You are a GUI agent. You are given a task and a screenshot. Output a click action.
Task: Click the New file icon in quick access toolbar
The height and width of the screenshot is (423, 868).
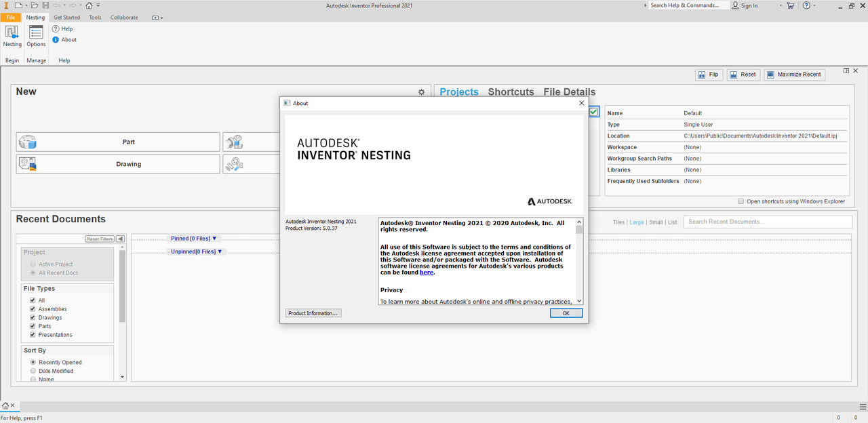(x=18, y=5)
